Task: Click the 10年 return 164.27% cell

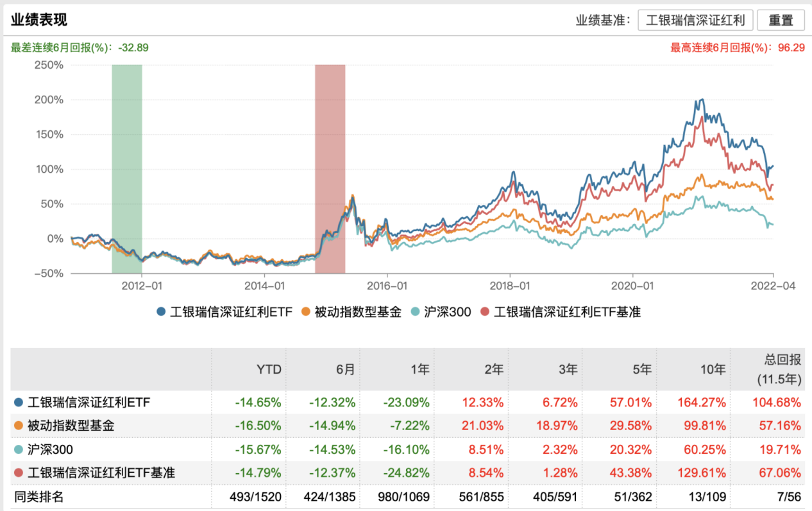Action: coord(702,403)
